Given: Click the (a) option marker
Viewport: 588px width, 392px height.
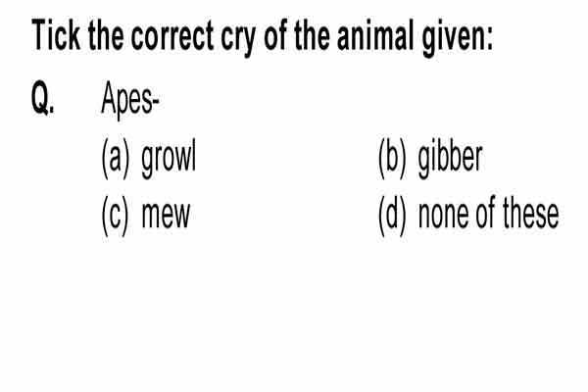Looking at the screenshot, I should pos(116,159).
